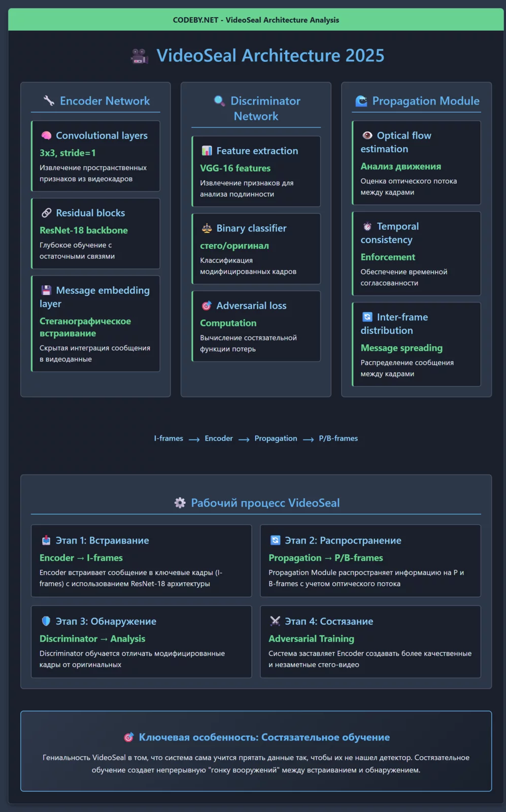Image resolution: width=506 pixels, height=812 pixels.
Task: Click the 'Encoder' flow step
Action: pyautogui.click(x=219, y=438)
